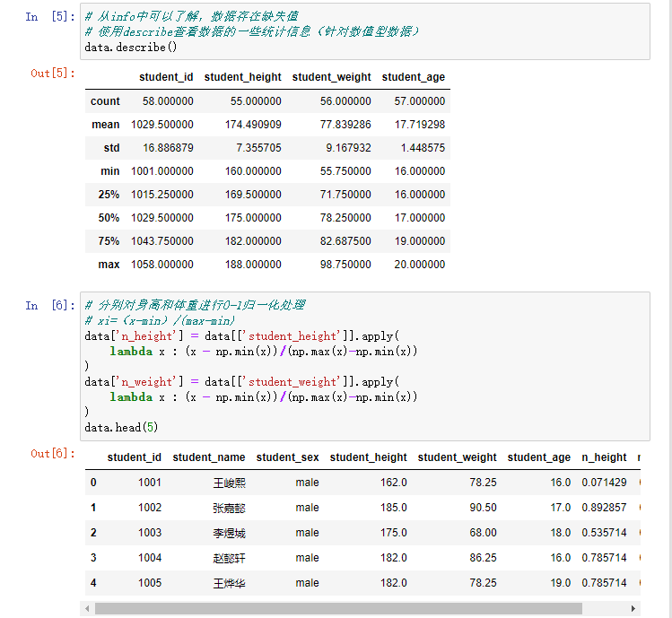Click the value 9.167932 in std row
This screenshot has width=672, height=618.
point(348,148)
